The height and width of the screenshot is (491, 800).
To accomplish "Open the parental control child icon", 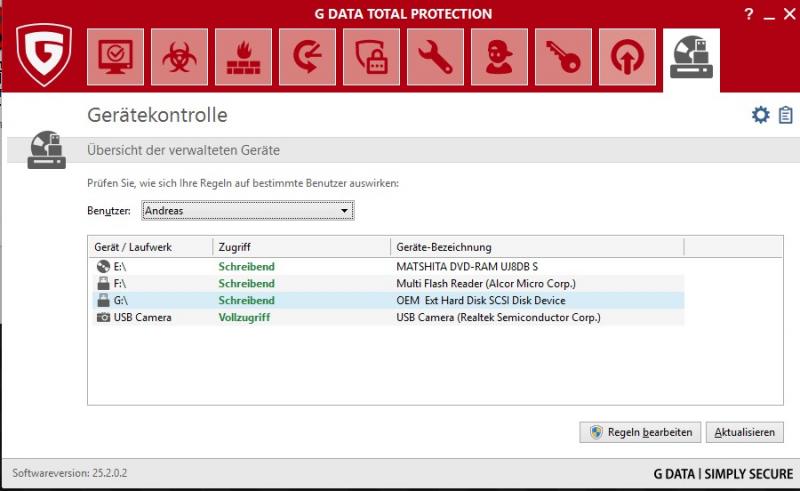I will pos(499,57).
